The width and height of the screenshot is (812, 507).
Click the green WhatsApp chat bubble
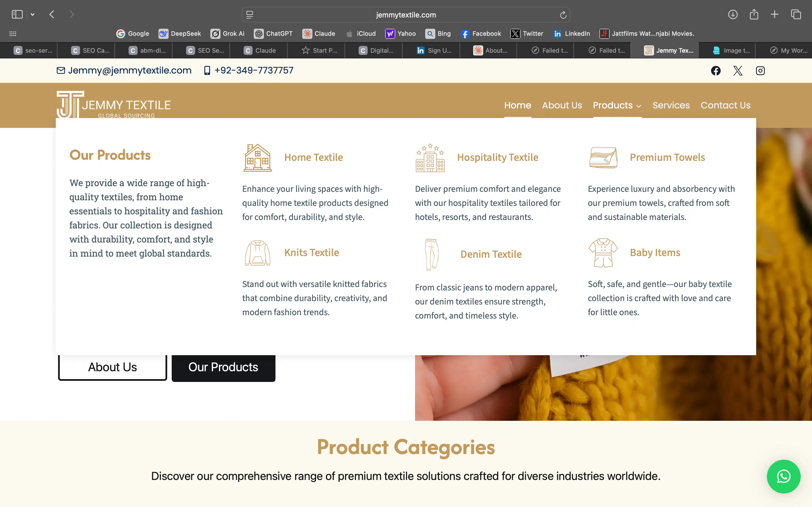click(784, 476)
